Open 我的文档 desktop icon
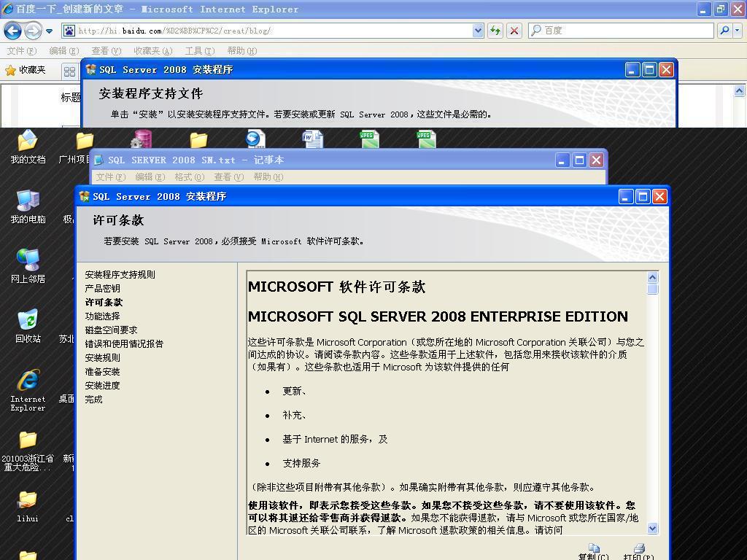The height and width of the screenshot is (560, 747). click(28, 146)
